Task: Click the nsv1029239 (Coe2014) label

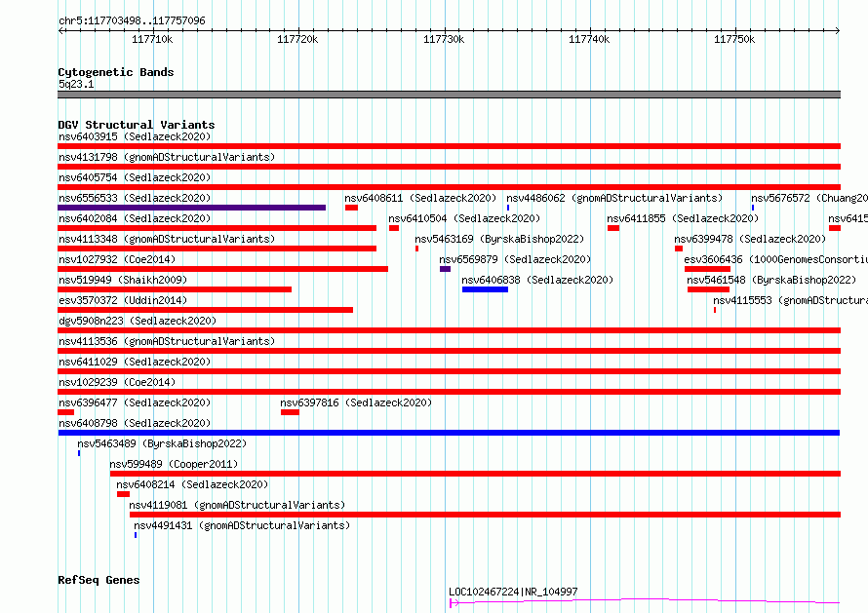Action: [x=117, y=382]
